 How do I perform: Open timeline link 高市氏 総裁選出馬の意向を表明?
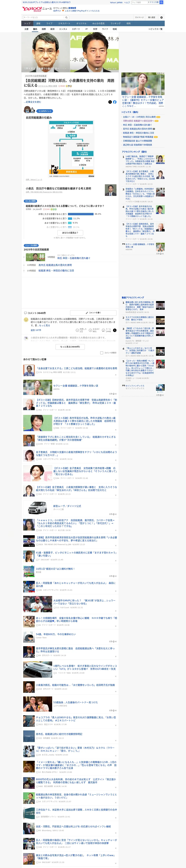55,265
